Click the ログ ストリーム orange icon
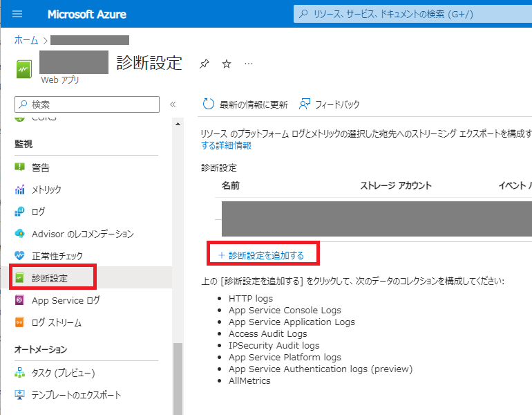Viewport: 532px width, 415px height. coord(19,322)
